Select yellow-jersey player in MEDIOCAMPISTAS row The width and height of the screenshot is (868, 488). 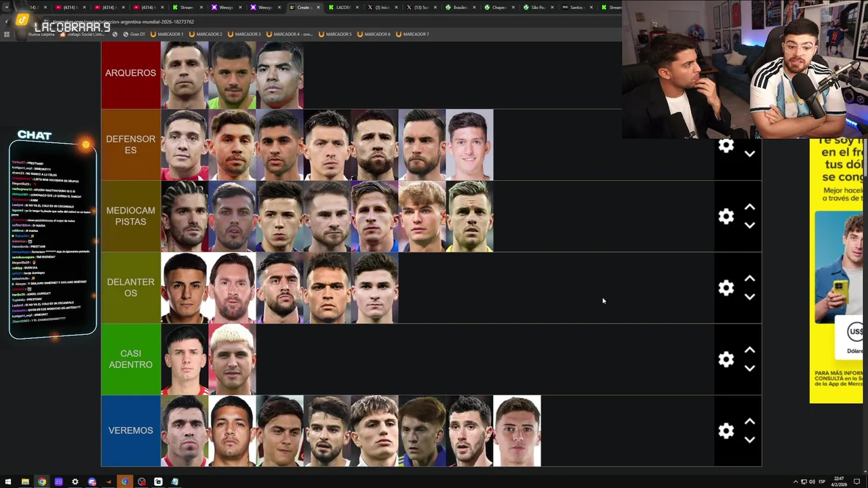point(469,216)
